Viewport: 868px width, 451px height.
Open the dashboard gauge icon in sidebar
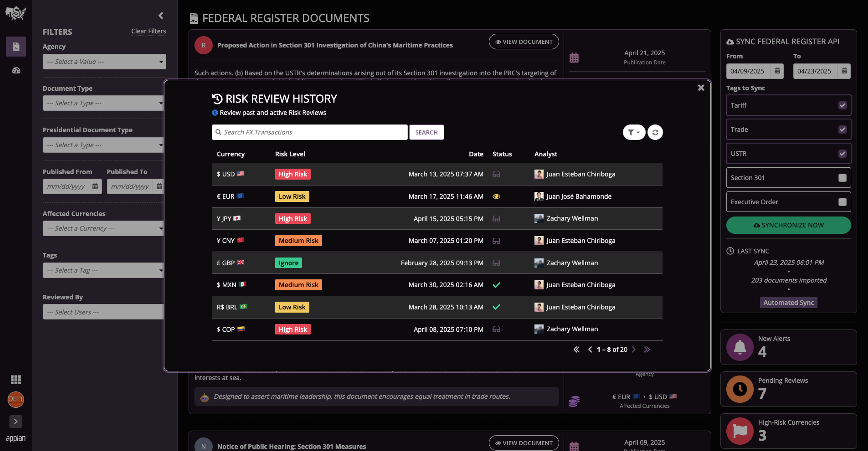[x=16, y=70]
